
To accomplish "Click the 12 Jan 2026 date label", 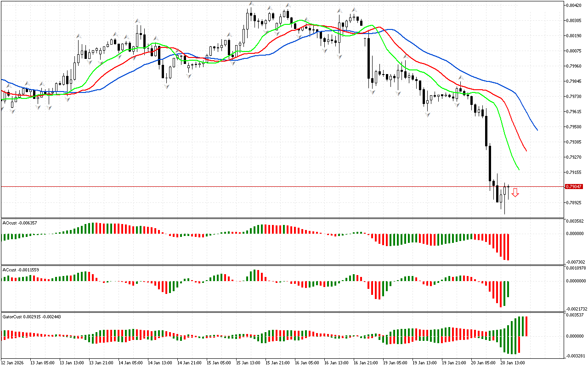I will pos(12,363).
